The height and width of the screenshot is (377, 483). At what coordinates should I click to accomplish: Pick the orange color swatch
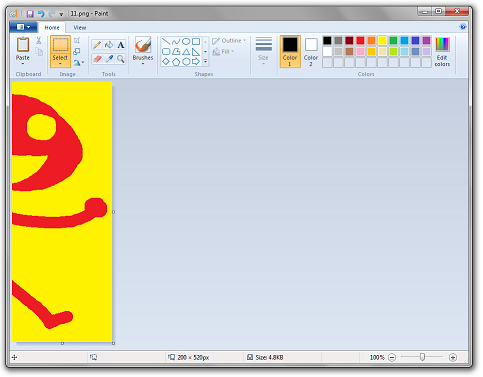point(371,41)
